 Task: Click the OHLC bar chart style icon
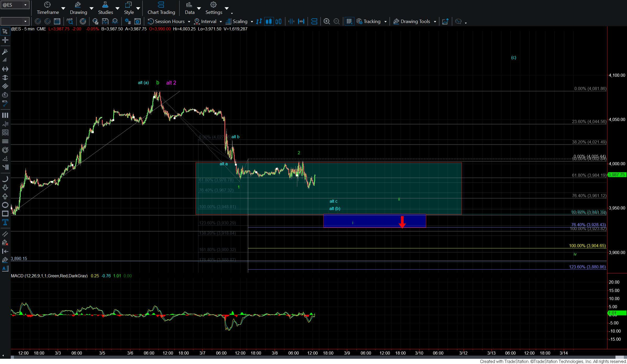point(259,21)
